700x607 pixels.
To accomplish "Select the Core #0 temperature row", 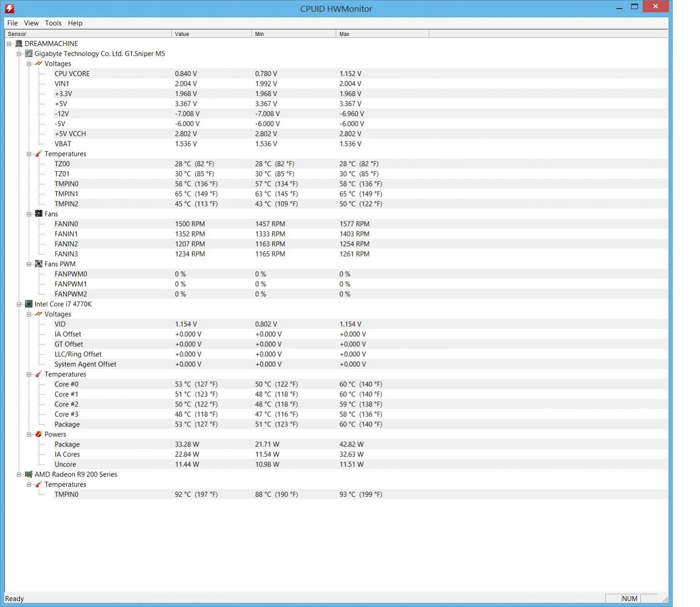I will coord(360,384).
